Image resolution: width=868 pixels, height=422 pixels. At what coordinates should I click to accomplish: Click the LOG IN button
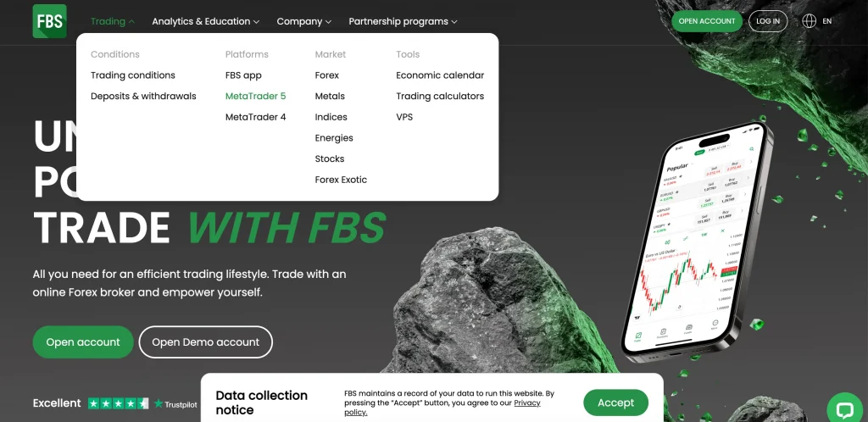click(x=768, y=21)
